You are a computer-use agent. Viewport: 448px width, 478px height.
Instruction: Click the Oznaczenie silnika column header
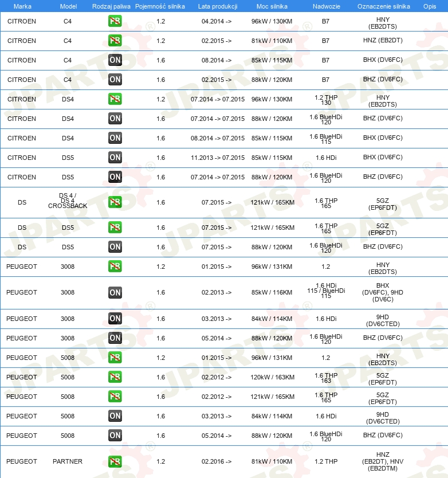[x=383, y=6]
